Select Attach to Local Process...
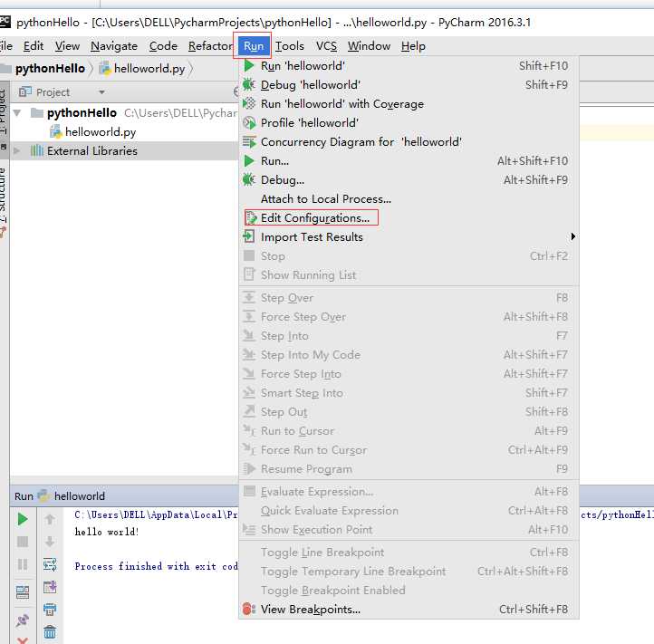This screenshot has height=644, width=654. pyautogui.click(x=409, y=199)
